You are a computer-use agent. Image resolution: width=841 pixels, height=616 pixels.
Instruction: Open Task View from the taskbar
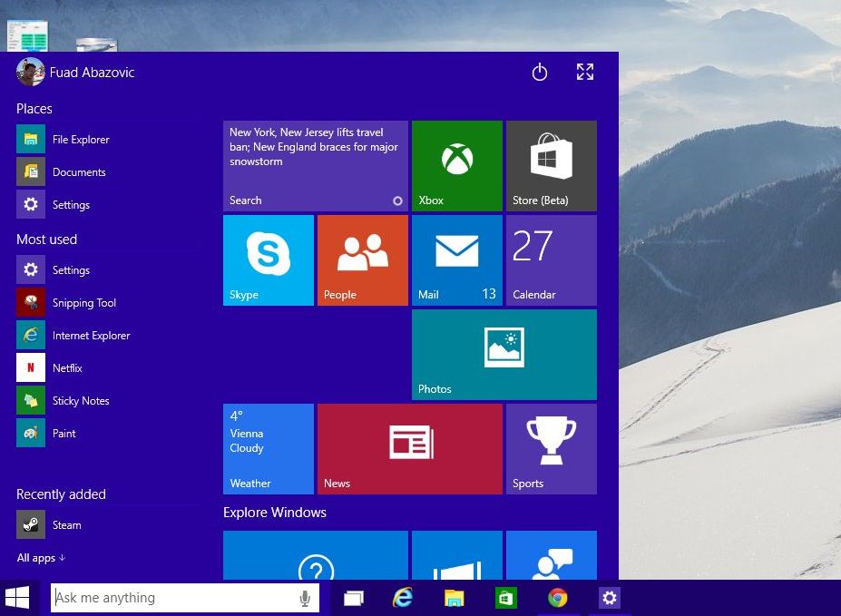tap(353, 598)
